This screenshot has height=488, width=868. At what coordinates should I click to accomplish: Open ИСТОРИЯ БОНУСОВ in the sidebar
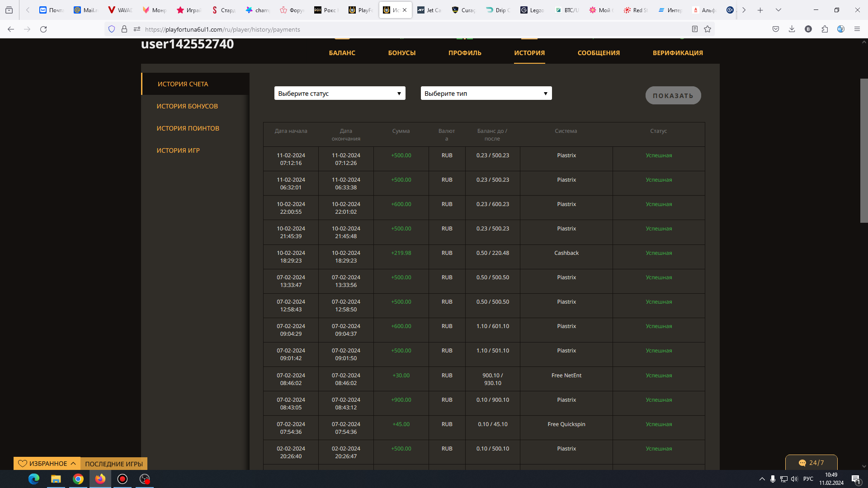[187, 106]
